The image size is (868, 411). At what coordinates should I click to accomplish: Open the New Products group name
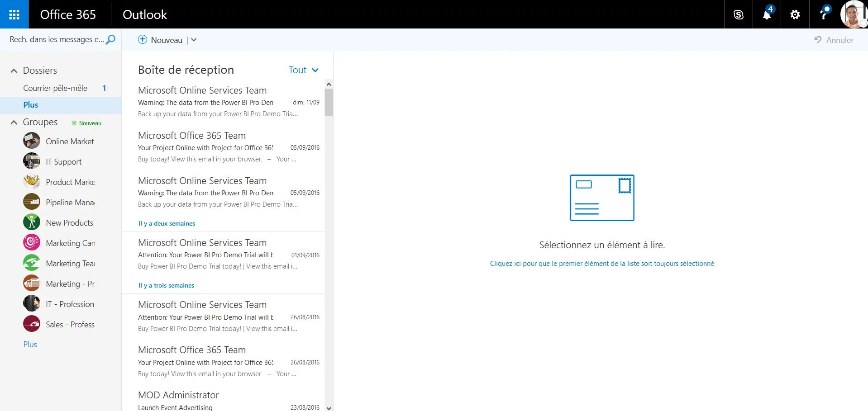click(x=69, y=223)
